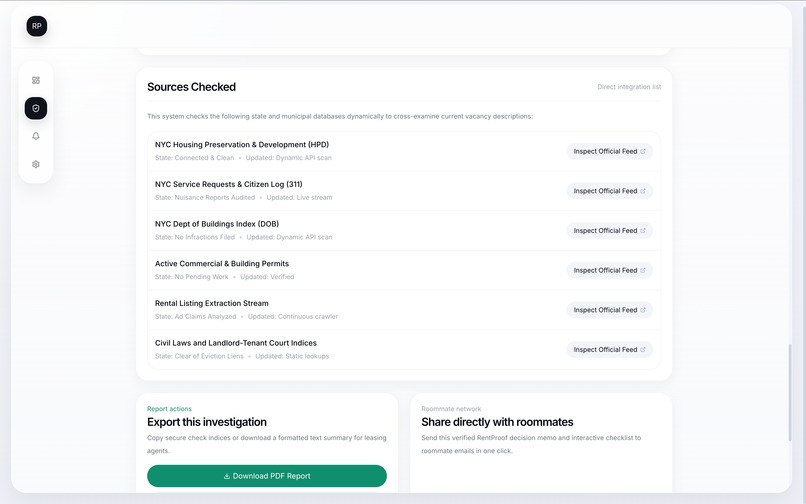Select 'Rental Listing Extraction Stream' title
806x504 pixels.
click(212, 303)
